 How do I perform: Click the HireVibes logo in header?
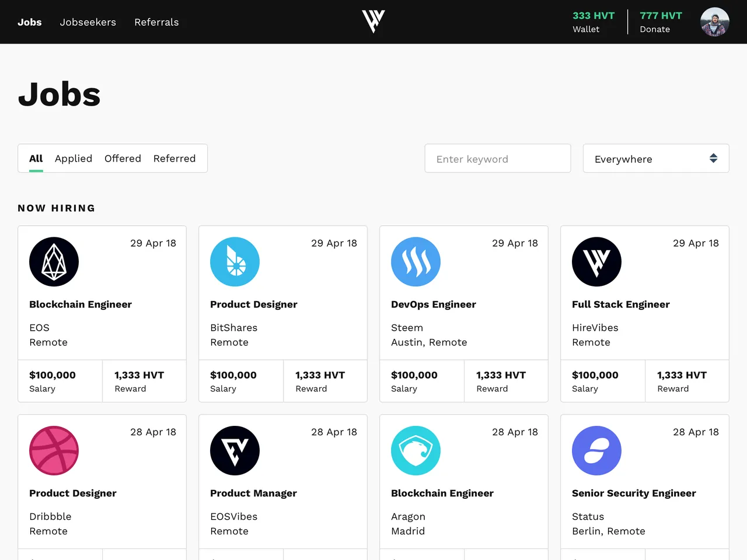click(x=373, y=22)
